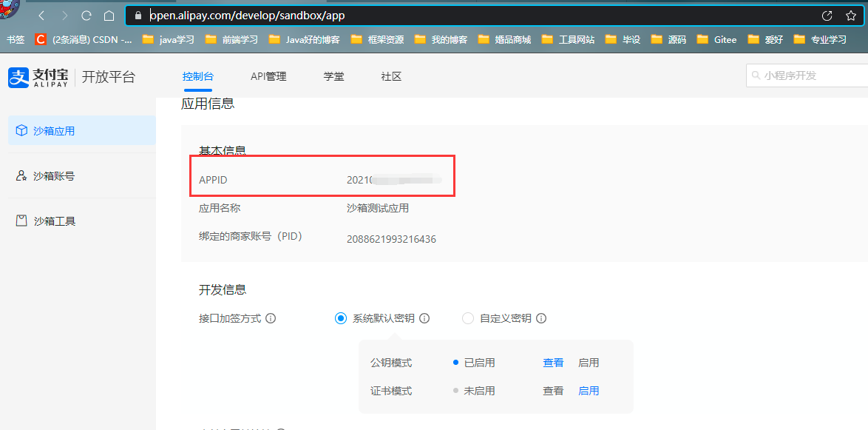Click the 证书模式 label
Screen dimensions: 868x430
[391, 391]
